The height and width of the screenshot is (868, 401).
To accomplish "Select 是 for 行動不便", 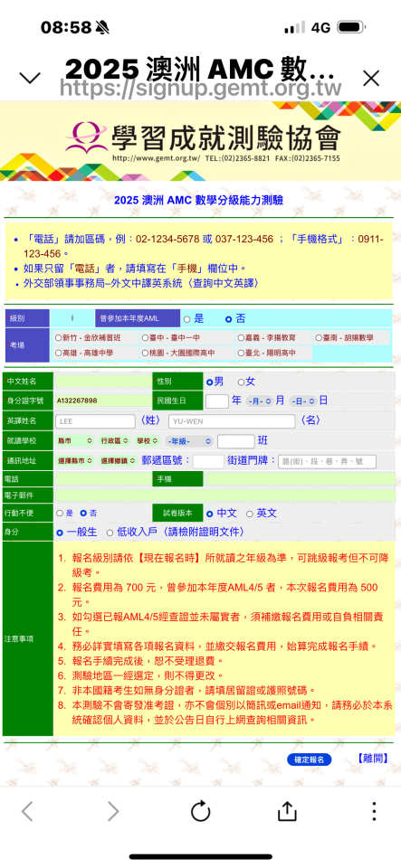I will click(x=60, y=514).
